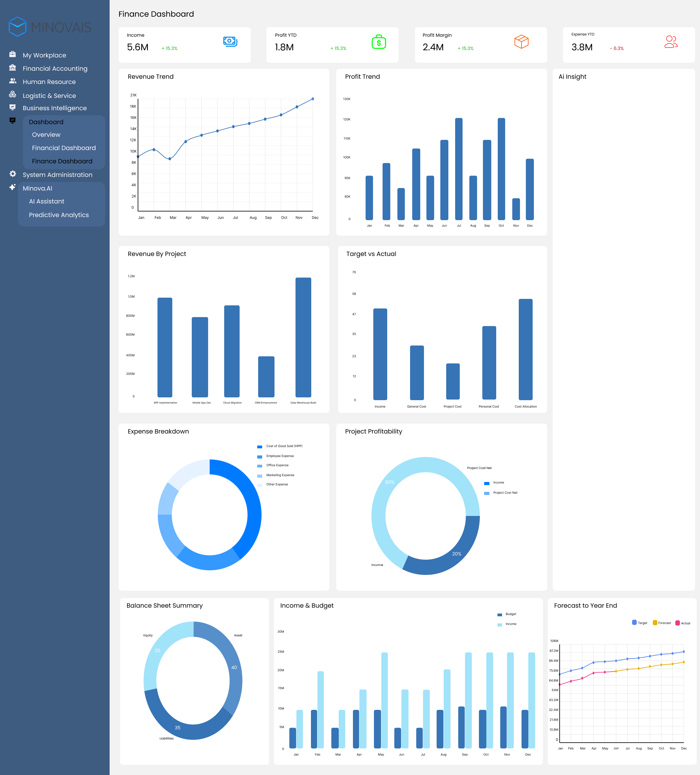
Task: Click the Actual pink legend swatch
Action: [x=677, y=623]
